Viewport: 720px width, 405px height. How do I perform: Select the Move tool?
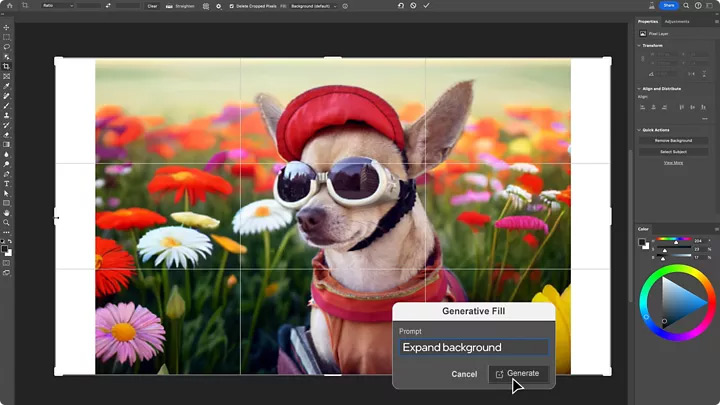(7, 27)
